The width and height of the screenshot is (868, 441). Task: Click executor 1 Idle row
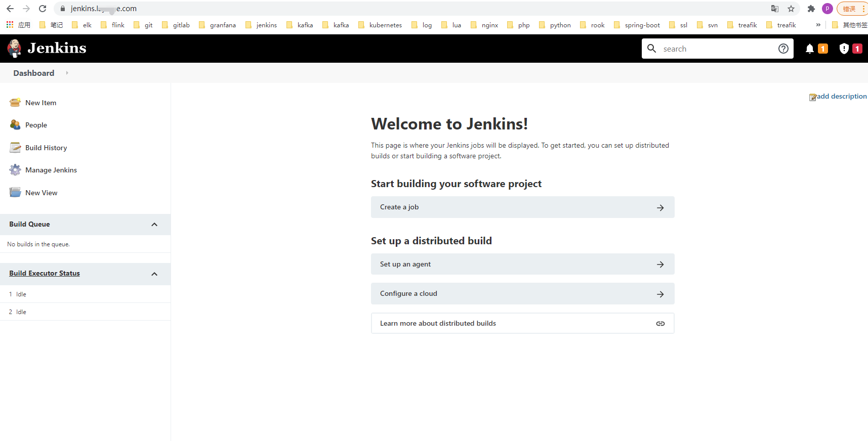coord(85,294)
